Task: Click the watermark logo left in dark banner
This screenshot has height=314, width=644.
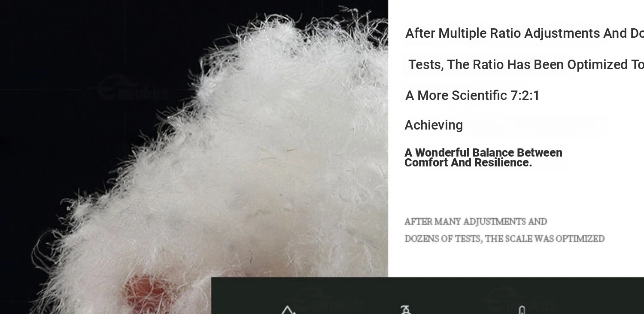Action: point(328,301)
